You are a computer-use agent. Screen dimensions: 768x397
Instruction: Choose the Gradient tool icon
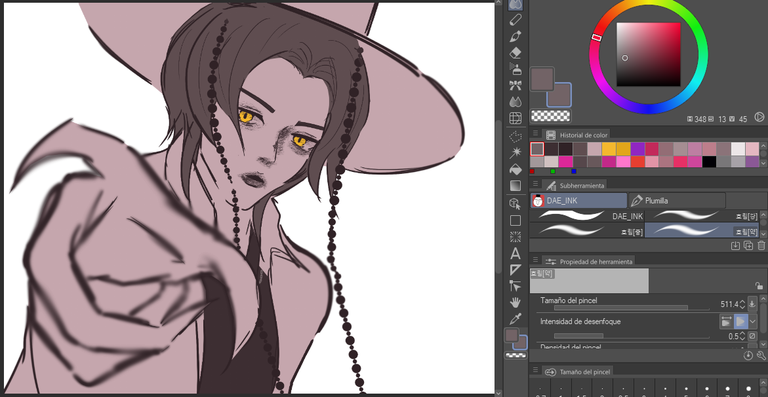pos(515,186)
